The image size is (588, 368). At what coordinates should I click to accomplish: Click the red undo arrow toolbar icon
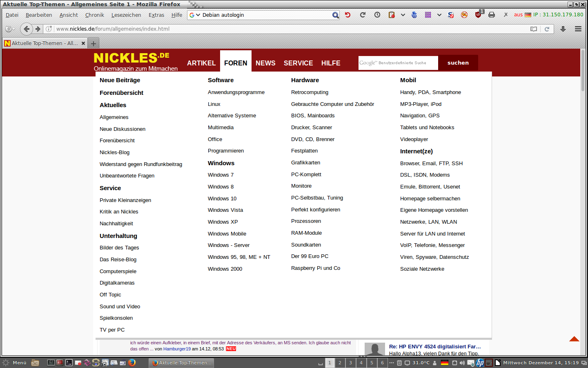pos(347,15)
